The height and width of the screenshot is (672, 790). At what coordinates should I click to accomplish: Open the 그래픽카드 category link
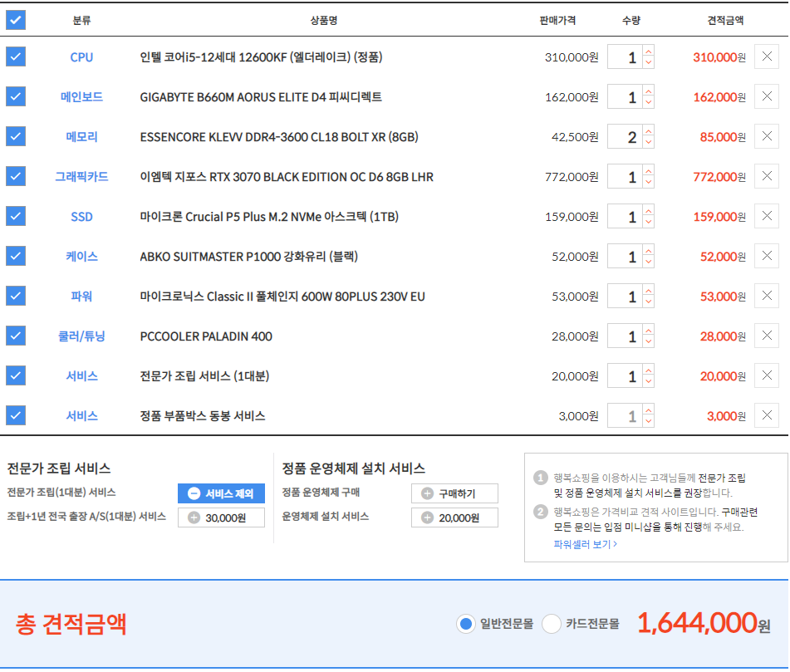[81, 176]
